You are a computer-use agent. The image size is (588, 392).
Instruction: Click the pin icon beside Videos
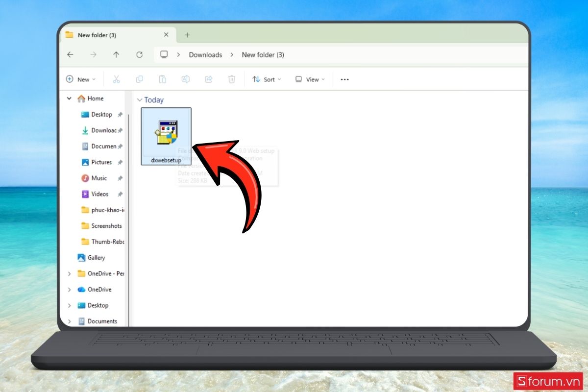(120, 194)
